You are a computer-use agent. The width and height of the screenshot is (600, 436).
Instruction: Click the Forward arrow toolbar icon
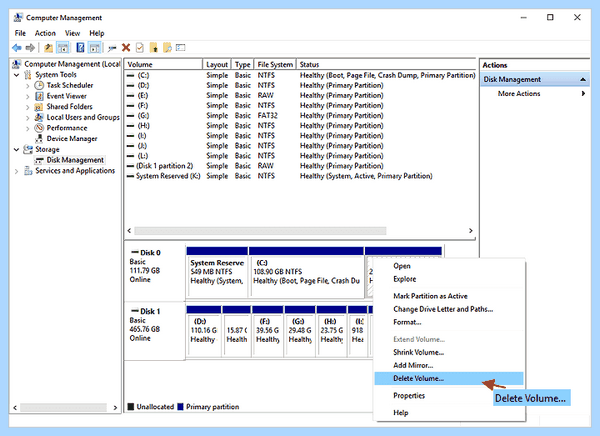pyautogui.click(x=30, y=48)
